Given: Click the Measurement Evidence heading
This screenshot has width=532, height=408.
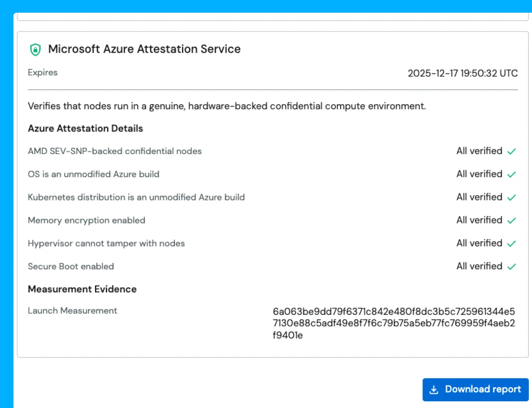Looking at the screenshot, I should pyautogui.click(x=82, y=289).
